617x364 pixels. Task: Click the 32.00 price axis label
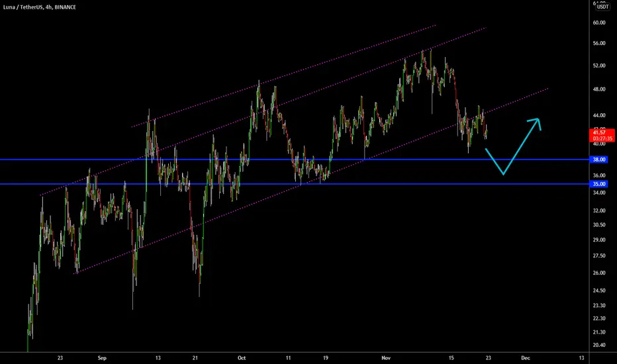599,210
